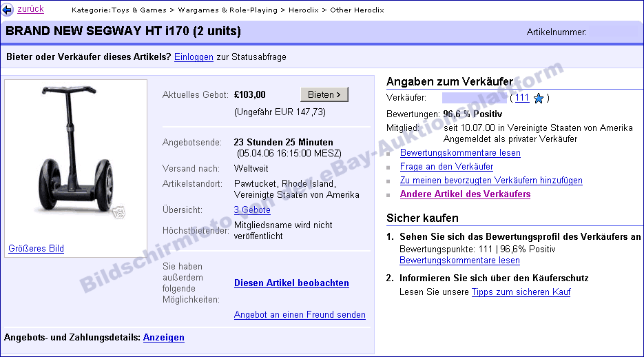Click Mitgliedsname wird nicht veröffentlicht text
Image resolution: width=644 pixels, height=357 pixels.
[283, 230]
